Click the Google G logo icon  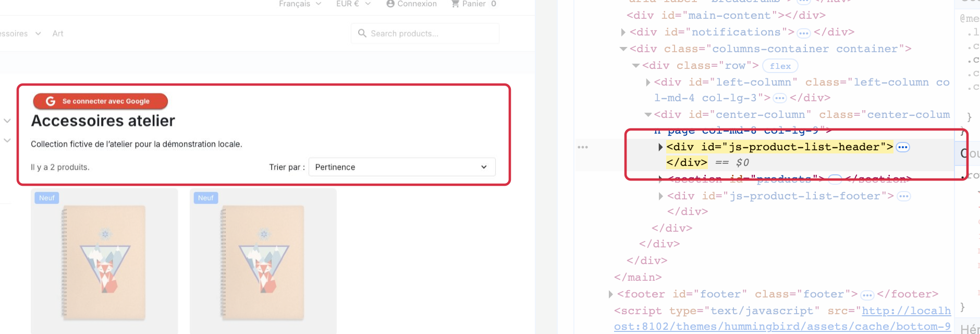point(51,101)
